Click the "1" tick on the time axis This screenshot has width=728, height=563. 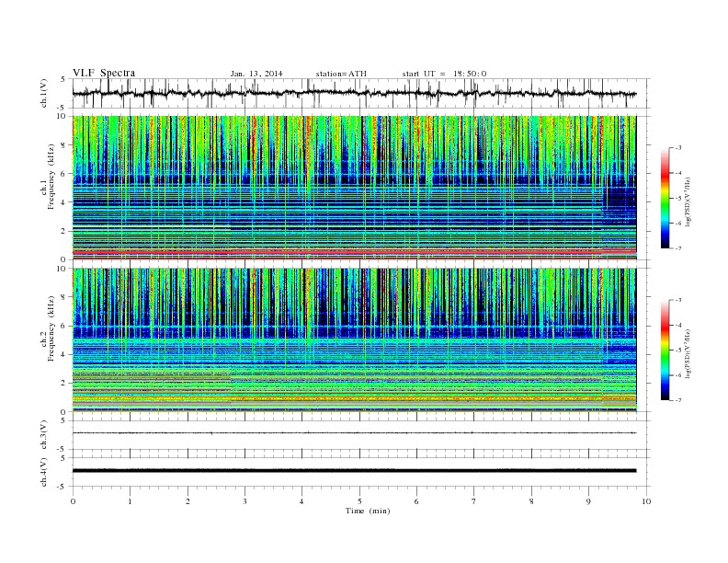click(x=130, y=501)
